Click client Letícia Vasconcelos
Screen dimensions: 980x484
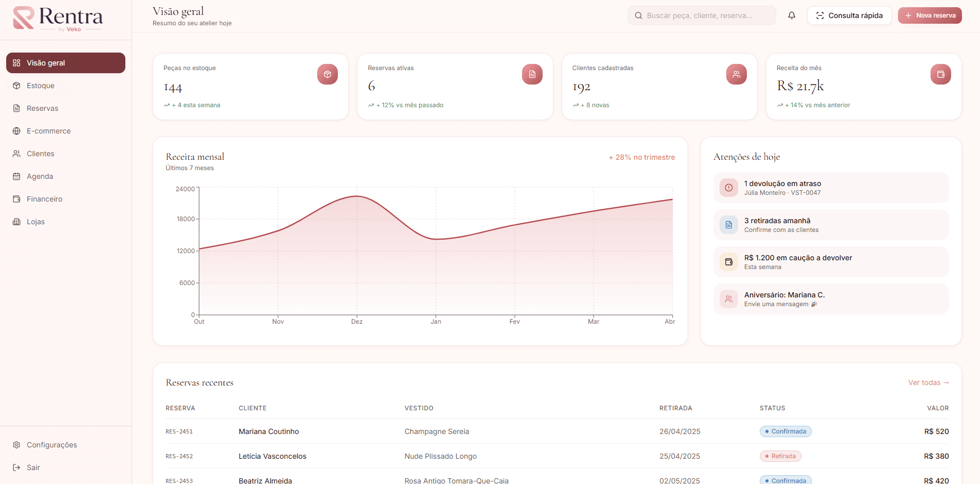click(x=272, y=456)
